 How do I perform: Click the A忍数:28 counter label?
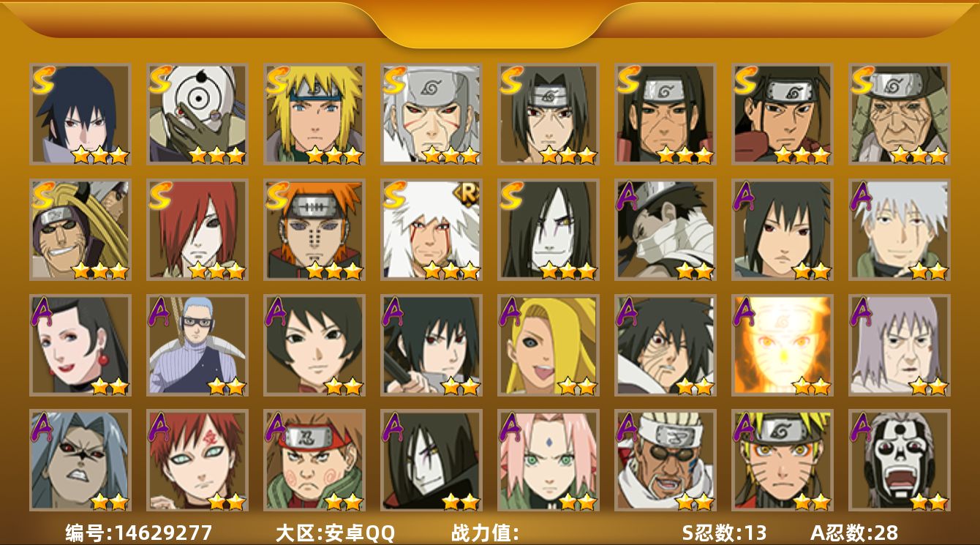[x=854, y=533]
